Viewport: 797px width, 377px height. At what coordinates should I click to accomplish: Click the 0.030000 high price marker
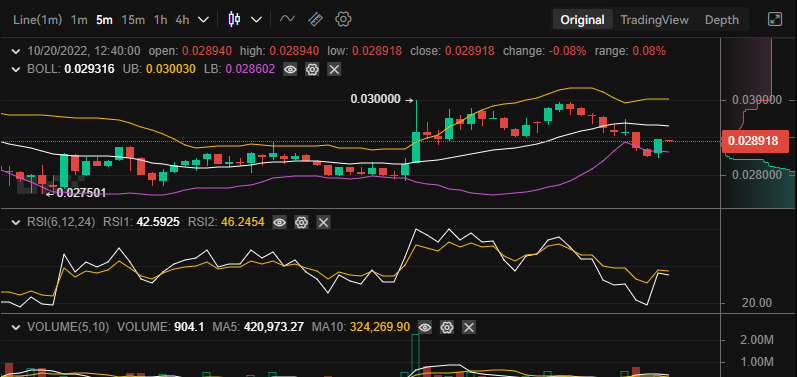[x=376, y=100]
